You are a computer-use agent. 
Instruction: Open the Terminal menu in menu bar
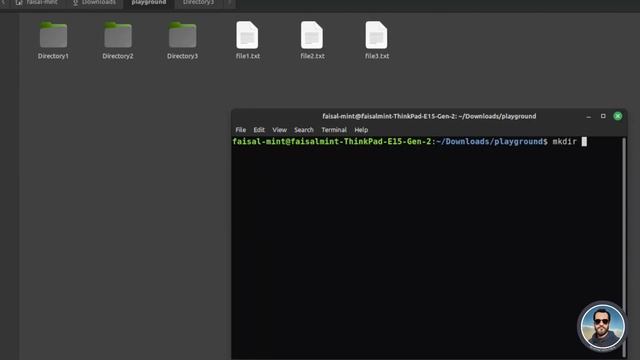coord(334,130)
